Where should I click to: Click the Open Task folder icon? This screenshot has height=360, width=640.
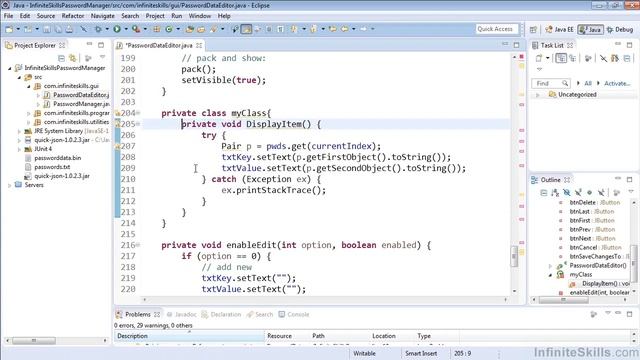(x=201, y=29)
